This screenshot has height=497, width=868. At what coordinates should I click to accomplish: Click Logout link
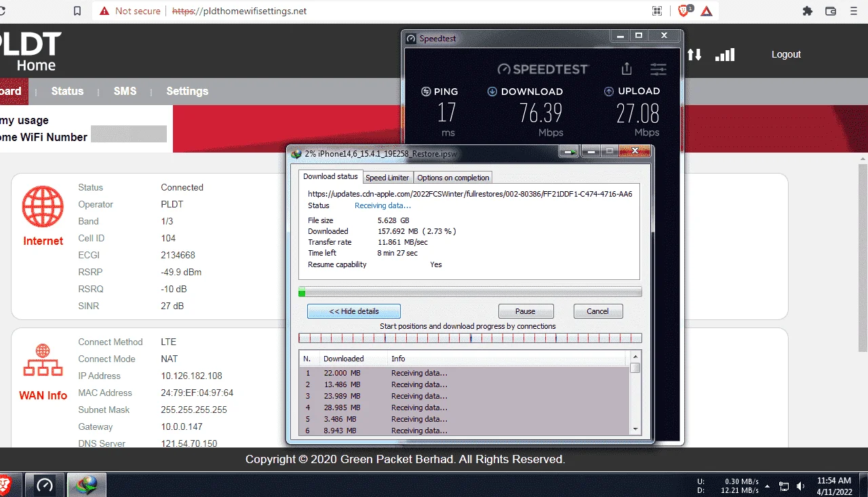[x=786, y=54]
